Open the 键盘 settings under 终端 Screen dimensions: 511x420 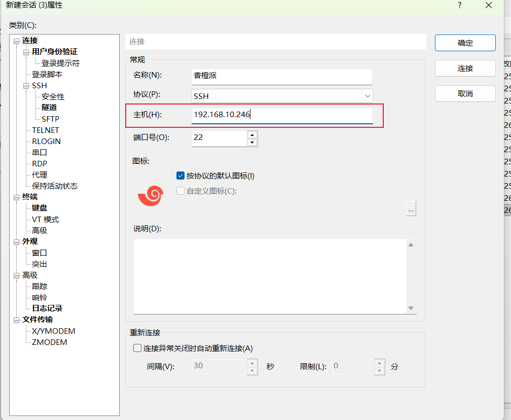click(x=39, y=207)
